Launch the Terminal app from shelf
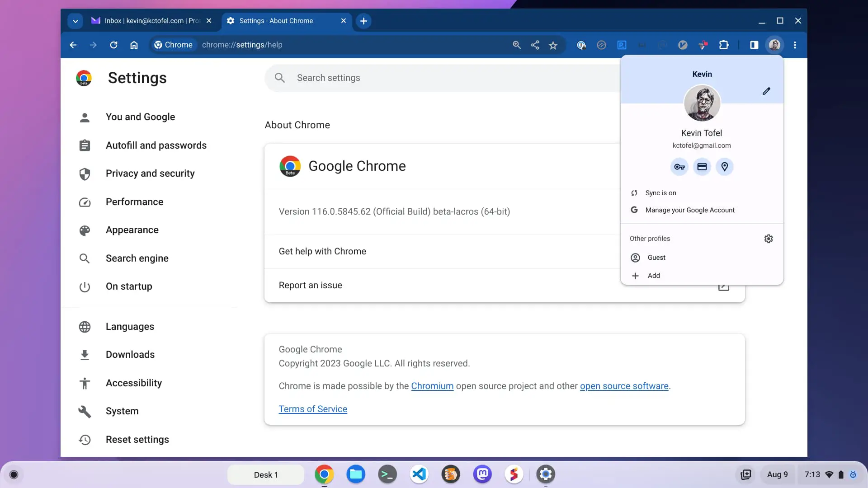868x488 pixels. [387, 474]
